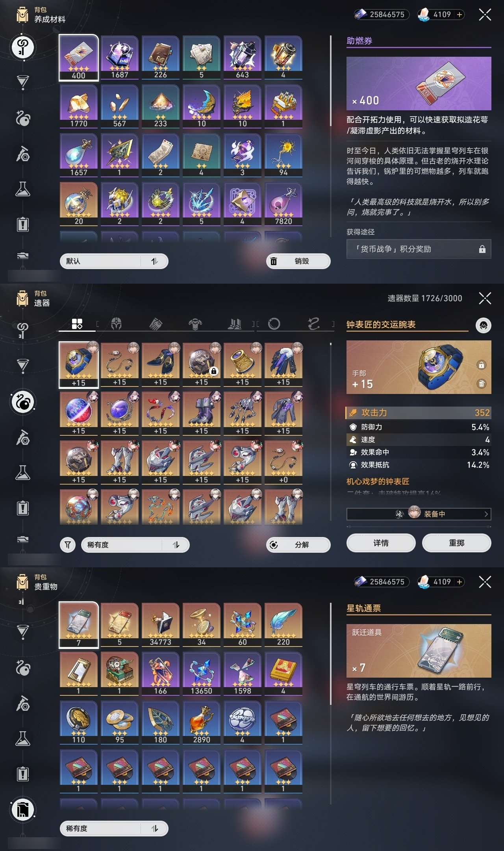Click the 分解 salvage button

tap(298, 545)
